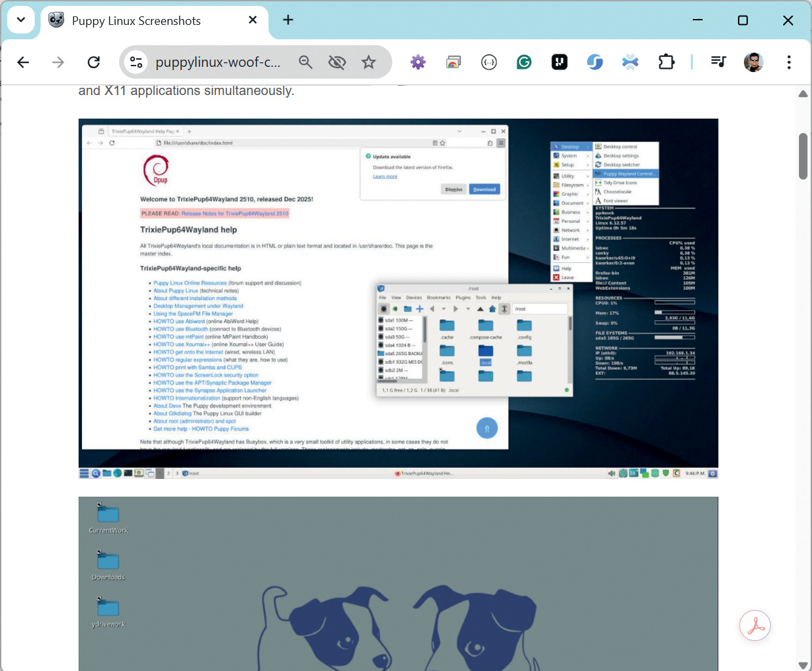Go back to the previous page
Image resolution: width=812 pixels, height=671 pixels.
tap(24, 62)
